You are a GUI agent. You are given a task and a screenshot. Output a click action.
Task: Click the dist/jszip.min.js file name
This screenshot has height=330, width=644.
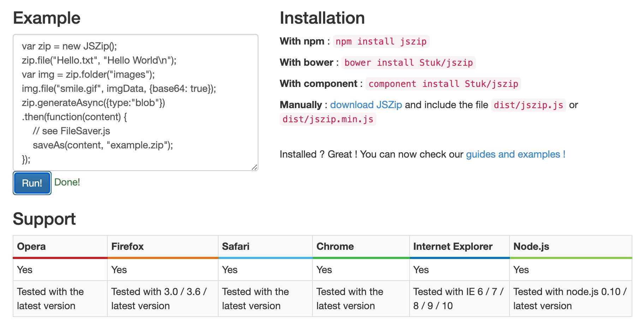[x=328, y=119]
